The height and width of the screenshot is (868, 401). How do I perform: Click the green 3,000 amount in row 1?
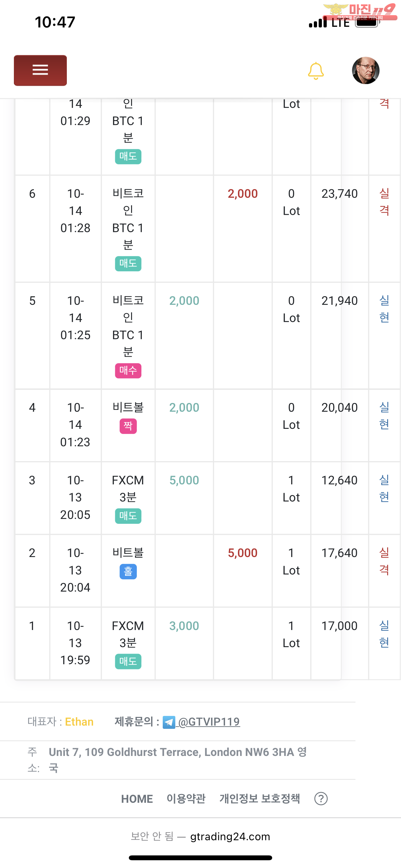(184, 626)
